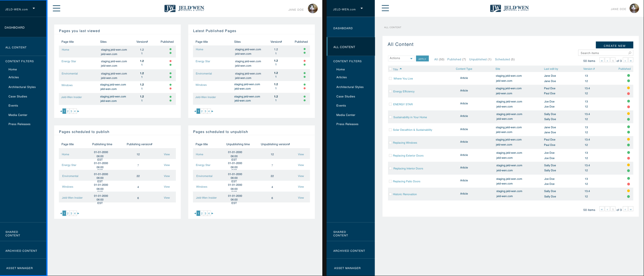Tick the select-all checkbox beside the Title header
644x276 pixels.
(390, 69)
